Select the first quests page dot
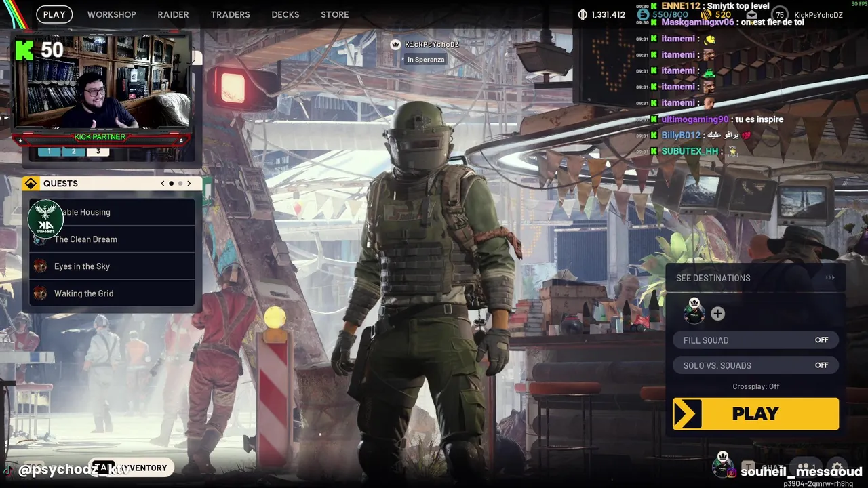The width and height of the screenshot is (868, 488). pyautogui.click(x=171, y=184)
